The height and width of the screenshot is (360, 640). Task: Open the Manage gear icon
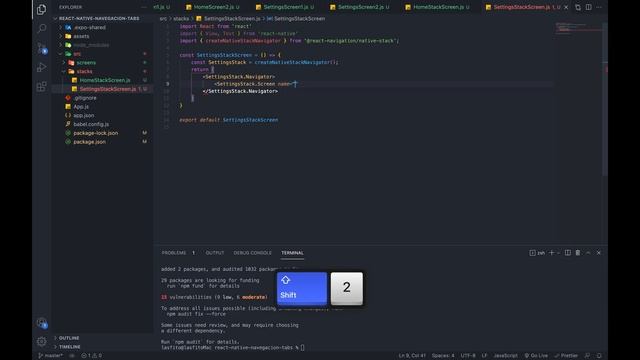41,341
